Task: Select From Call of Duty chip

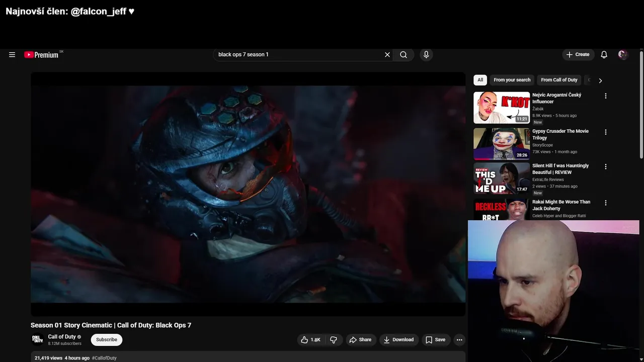Action: 559,80
